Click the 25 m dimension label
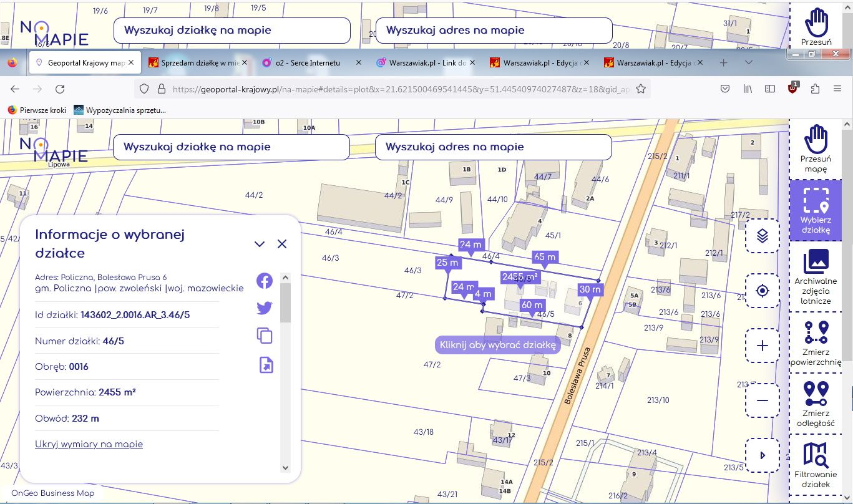 [447, 263]
